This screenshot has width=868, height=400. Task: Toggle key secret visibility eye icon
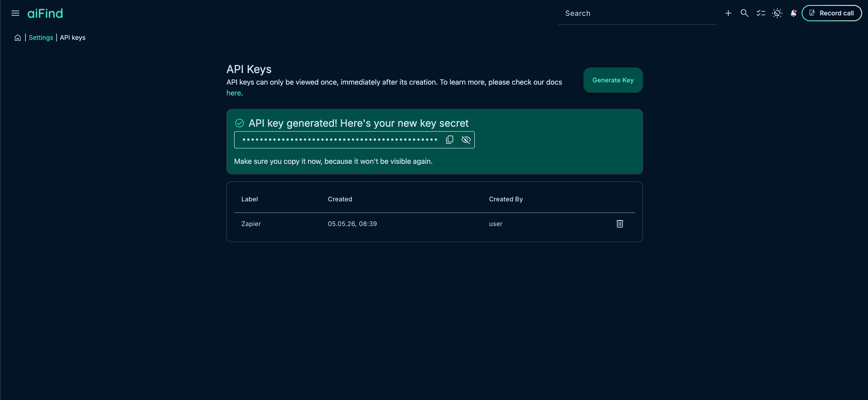(466, 140)
